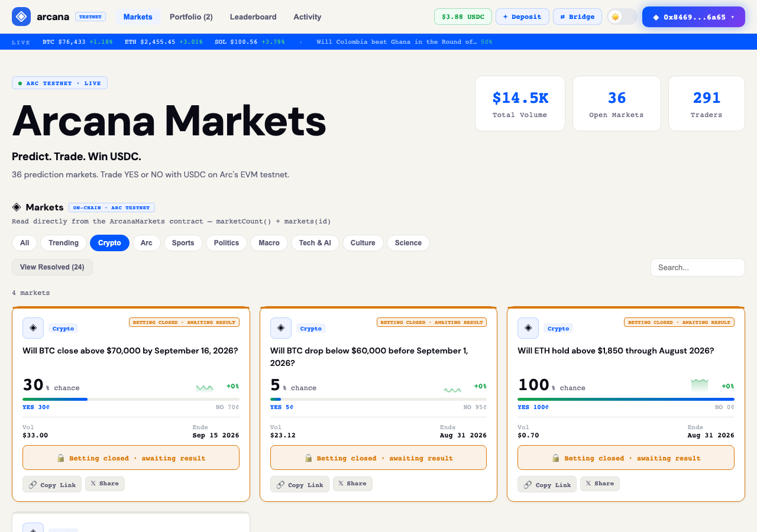
Task: Share the ETH above $1,850 market on X
Action: (x=600, y=484)
